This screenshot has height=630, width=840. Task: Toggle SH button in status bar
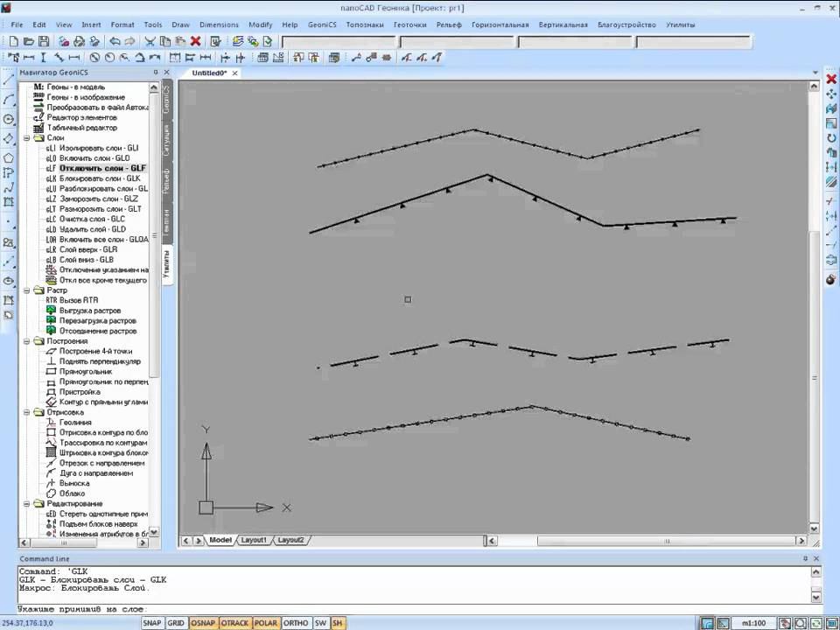click(x=338, y=623)
